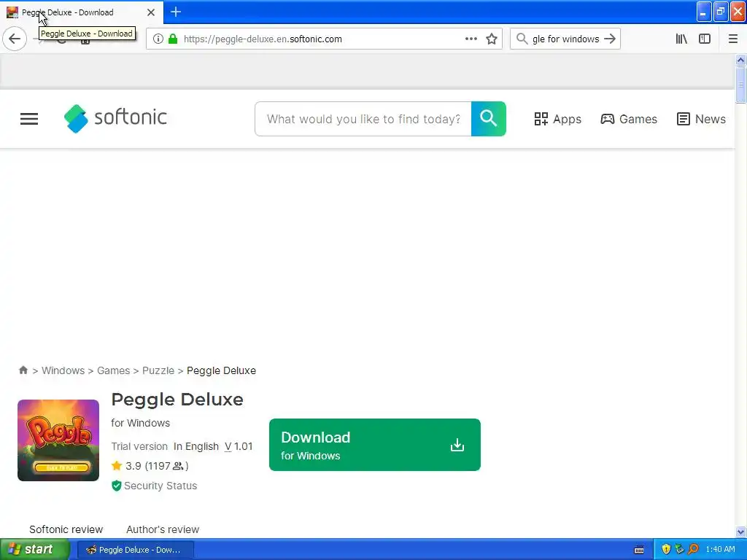
Task: Click the security shield tray icon
Action: [x=666, y=550]
